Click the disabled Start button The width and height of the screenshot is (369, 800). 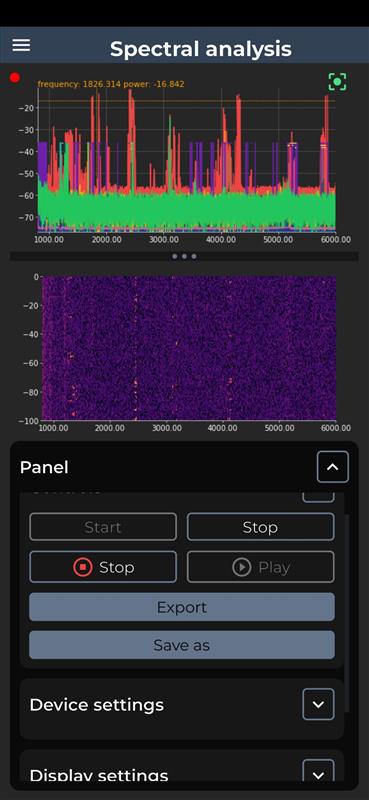[x=103, y=527]
